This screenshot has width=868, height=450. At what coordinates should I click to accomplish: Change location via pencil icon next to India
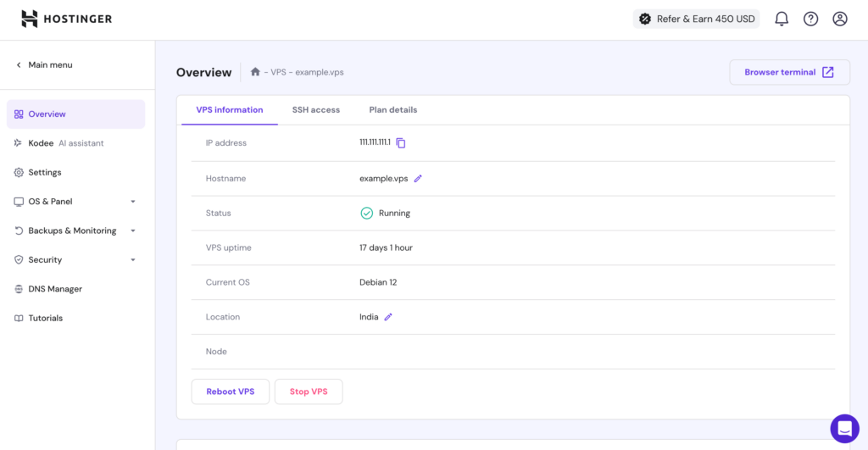(x=388, y=317)
